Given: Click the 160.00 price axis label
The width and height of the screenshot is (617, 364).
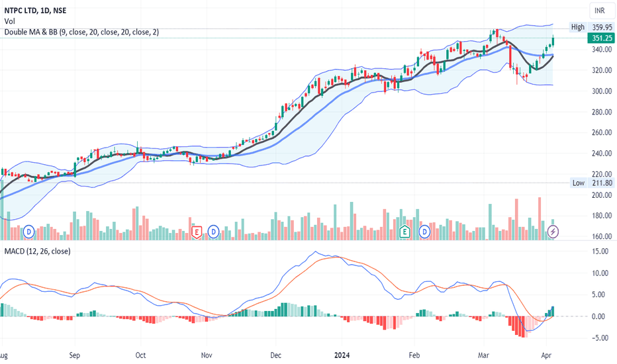Looking at the screenshot, I should click(602, 236).
